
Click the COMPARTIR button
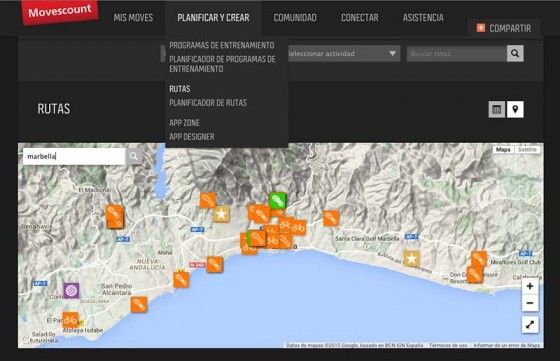click(x=504, y=28)
